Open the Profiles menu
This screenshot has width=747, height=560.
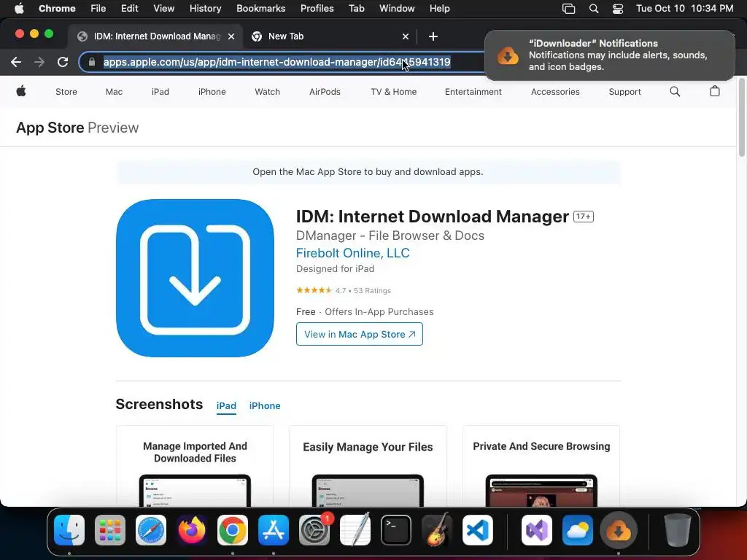(317, 9)
